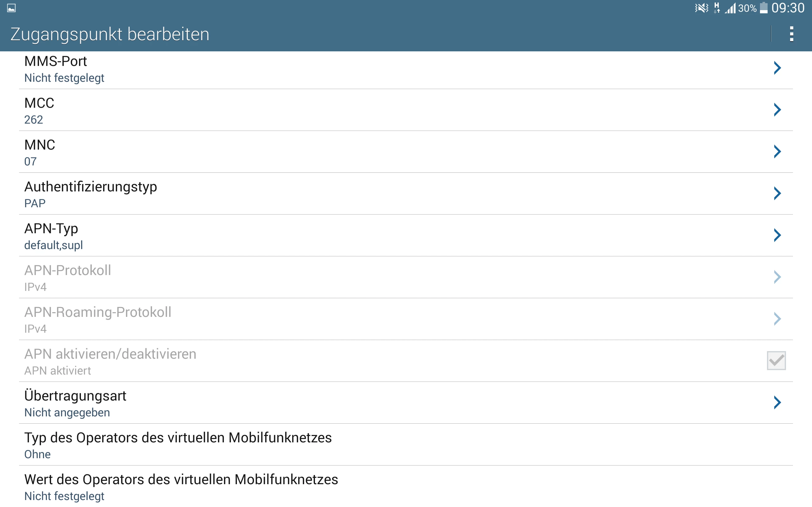The width and height of the screenshot is (812, 507).
Task: Open the Authentifizierungstyp chevron
Action: pyautogui.click(x=777, y=194)
